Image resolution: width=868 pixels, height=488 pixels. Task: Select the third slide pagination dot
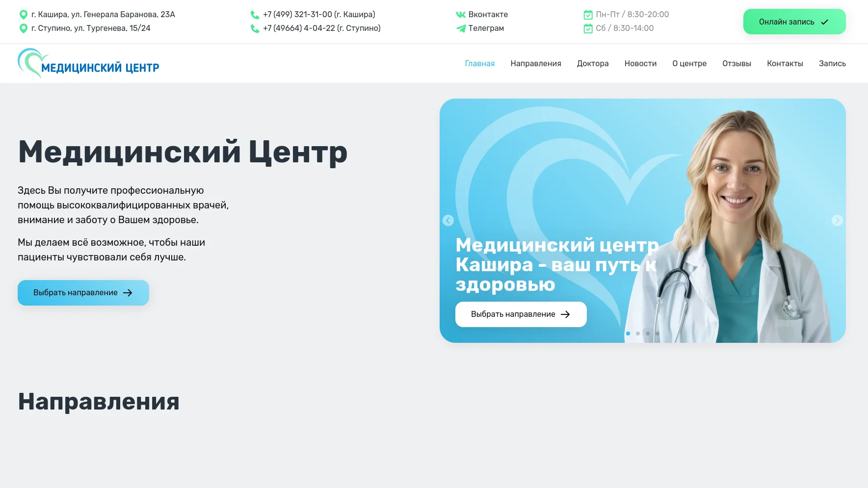[x=648, y=334]
